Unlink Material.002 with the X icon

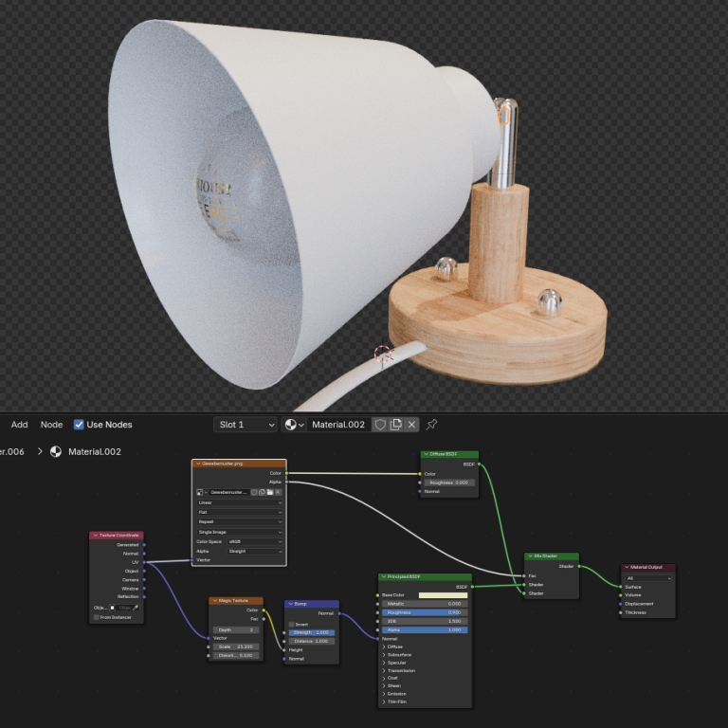coord(412,425)
